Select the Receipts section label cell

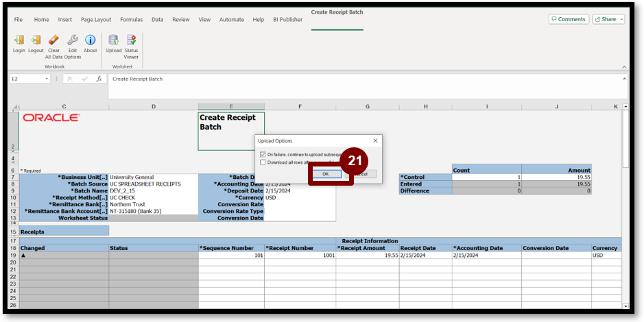tap(64, 232)
